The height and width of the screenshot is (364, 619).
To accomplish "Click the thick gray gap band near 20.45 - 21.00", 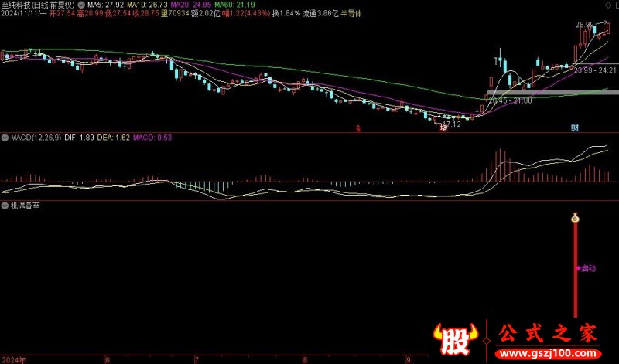I will coord(552,94).
